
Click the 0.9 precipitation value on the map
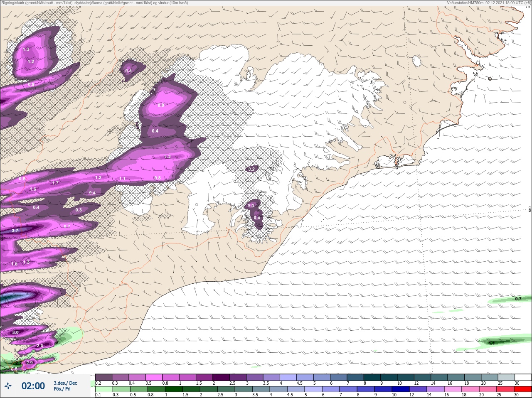31,85
